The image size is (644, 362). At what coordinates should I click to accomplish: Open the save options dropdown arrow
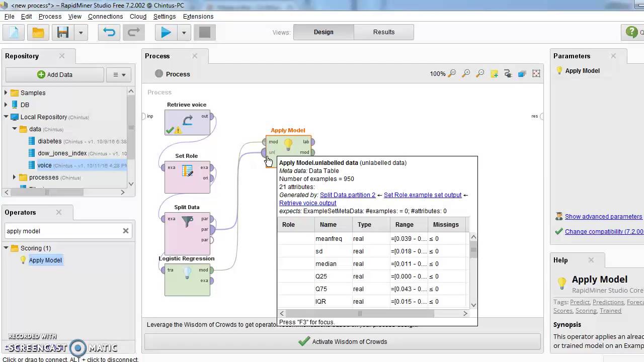tap(80, 33)
